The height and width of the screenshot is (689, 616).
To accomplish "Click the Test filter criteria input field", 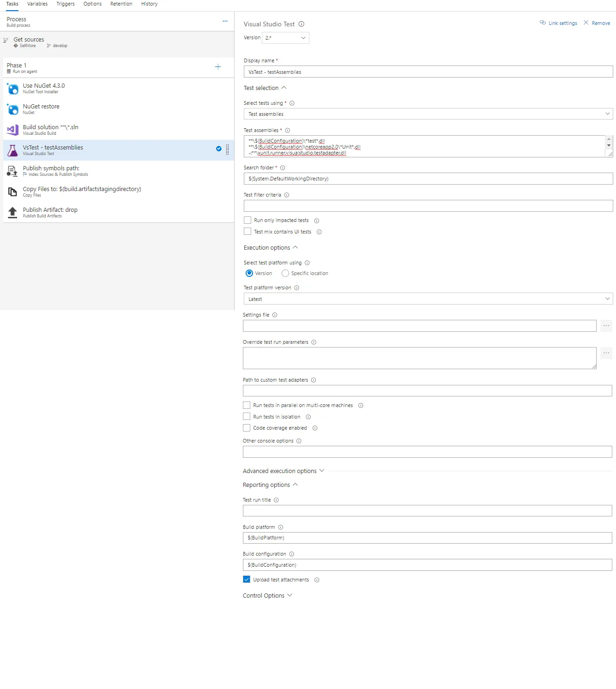I will click(428, 206).
